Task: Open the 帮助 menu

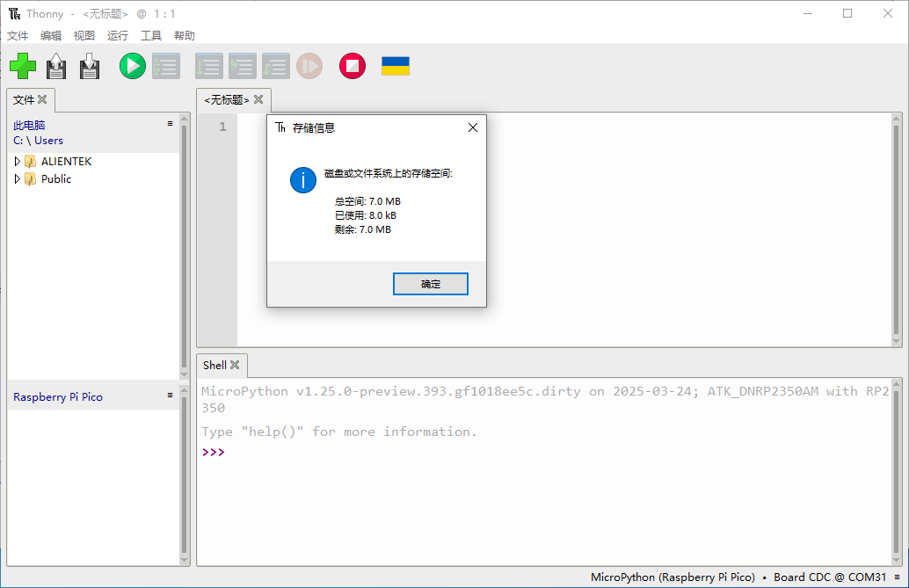Action: tap(185, 35)
